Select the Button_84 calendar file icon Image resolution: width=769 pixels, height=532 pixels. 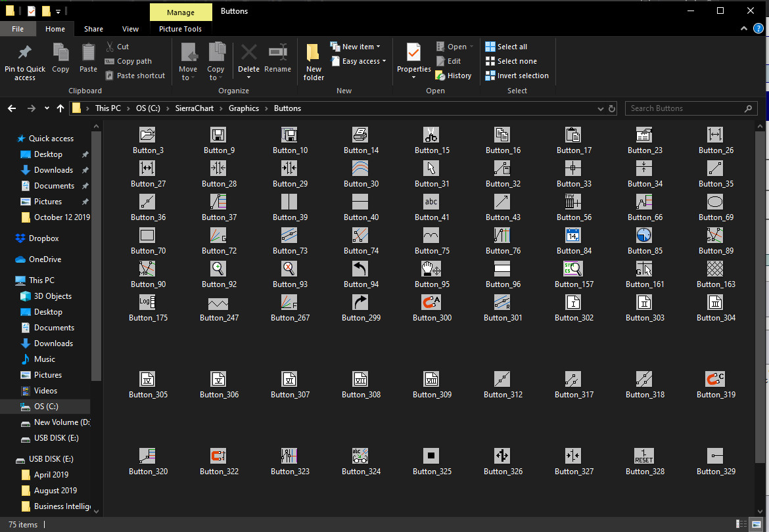(x=573, y=235)
